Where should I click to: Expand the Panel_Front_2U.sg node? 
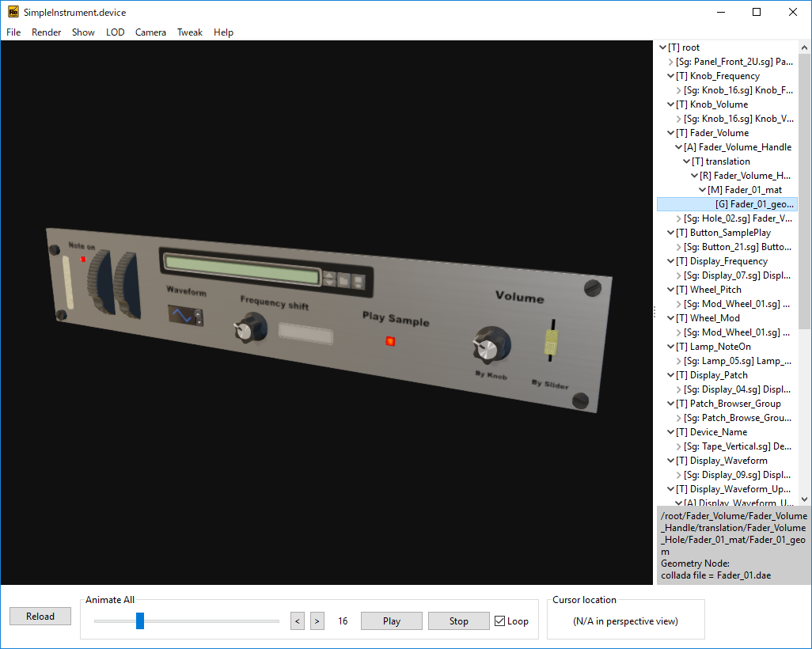coord(671,62)
